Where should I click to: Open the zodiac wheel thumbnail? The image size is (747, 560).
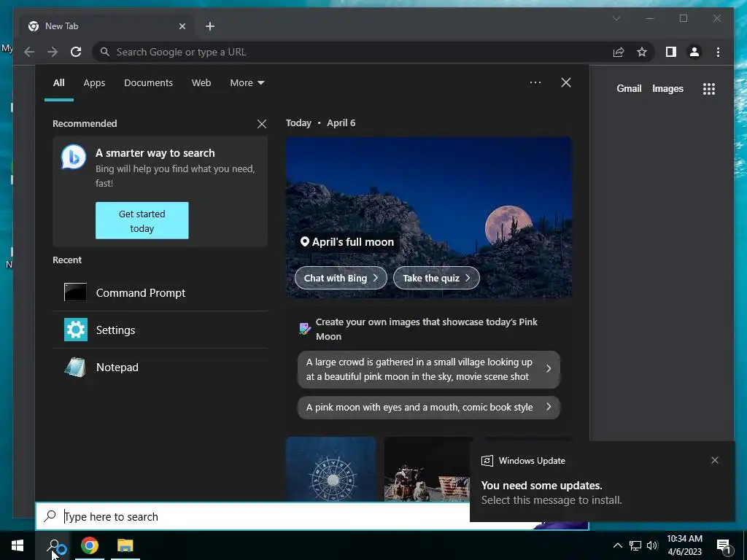click(x=331, y=469)
